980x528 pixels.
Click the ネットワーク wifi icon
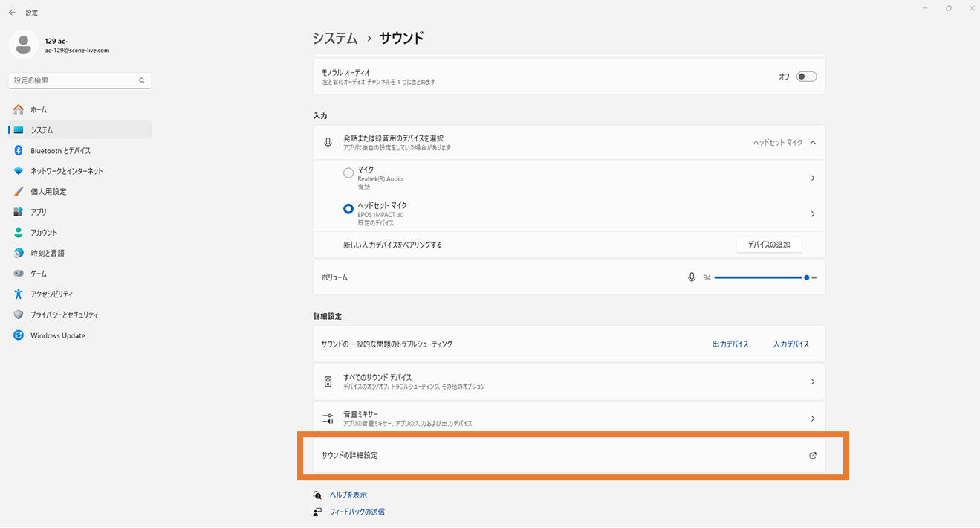point(19,171)
